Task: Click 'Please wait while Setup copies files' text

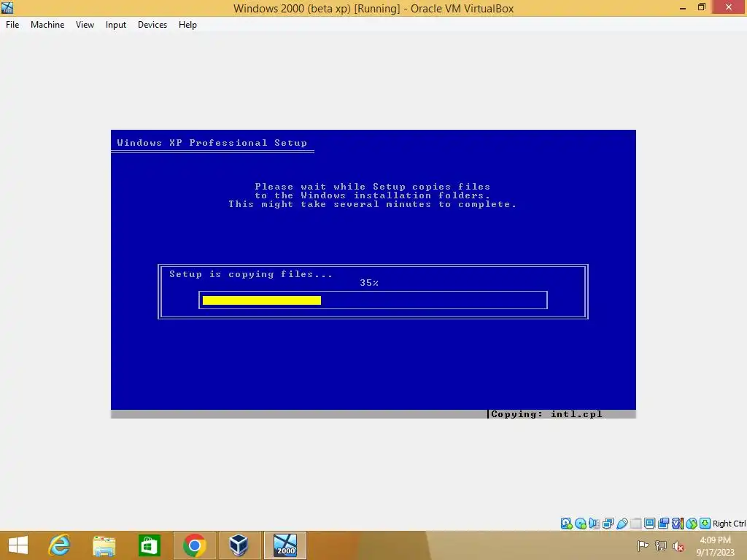Action: (372, 187)
